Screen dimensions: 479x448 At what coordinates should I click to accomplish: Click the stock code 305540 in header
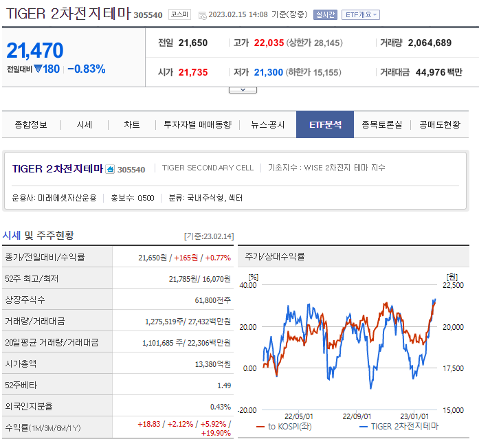(x=148, y=15)
